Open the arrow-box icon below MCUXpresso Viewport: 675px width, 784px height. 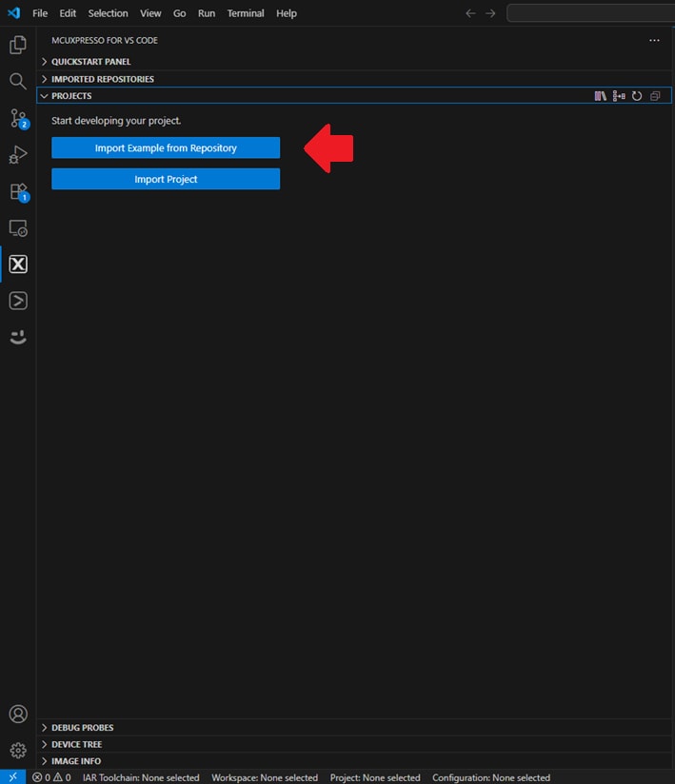tap(18, 301)
